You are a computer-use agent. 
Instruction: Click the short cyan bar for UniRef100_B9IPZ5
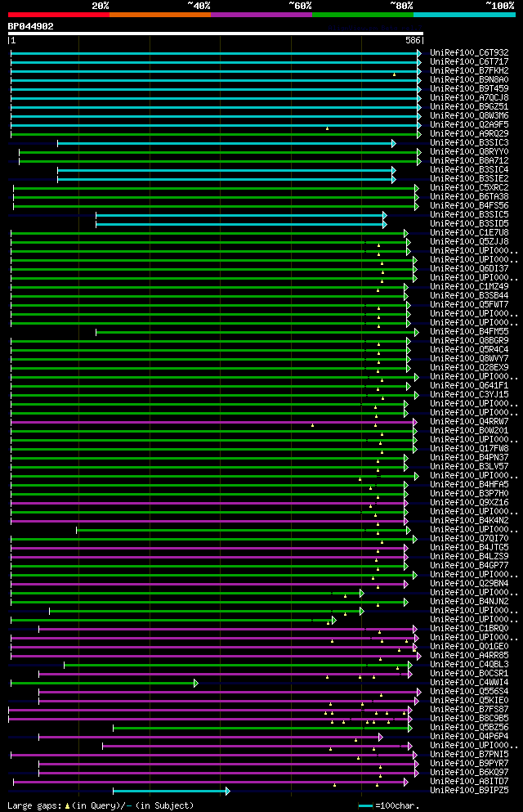(x=172, y=792)
